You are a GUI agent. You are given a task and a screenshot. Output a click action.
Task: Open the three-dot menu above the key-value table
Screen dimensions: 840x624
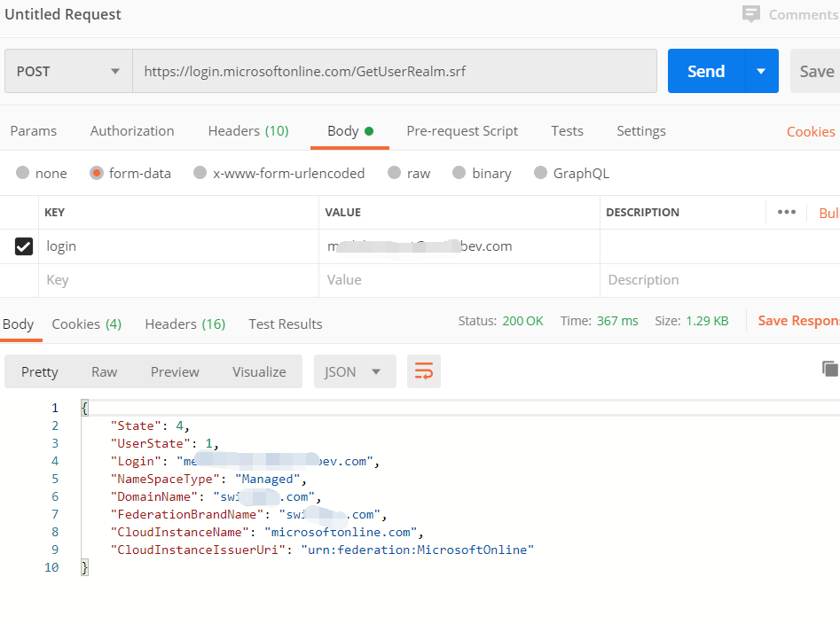coord(786,212)
